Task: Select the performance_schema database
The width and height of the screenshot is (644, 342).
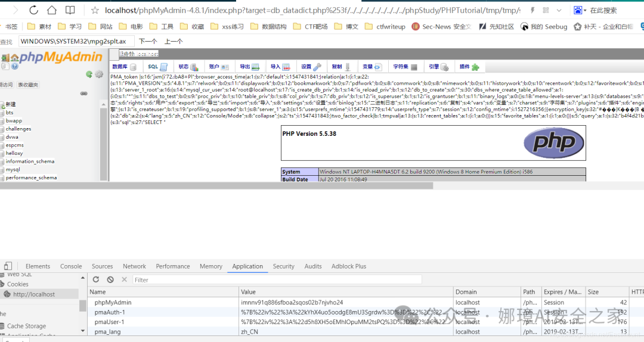Action: [x=31, y=178]
